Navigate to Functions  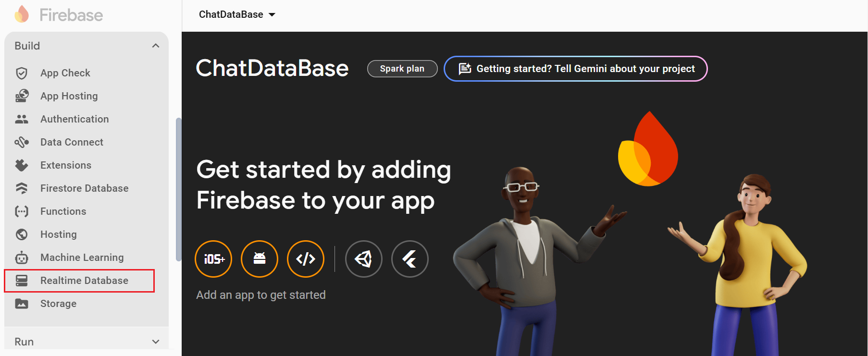click(63, 211)
